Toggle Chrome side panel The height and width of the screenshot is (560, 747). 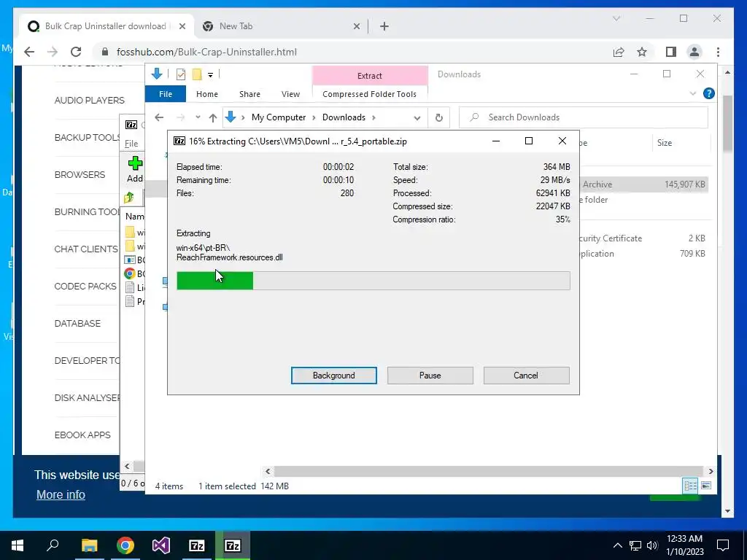click(671, 52)
